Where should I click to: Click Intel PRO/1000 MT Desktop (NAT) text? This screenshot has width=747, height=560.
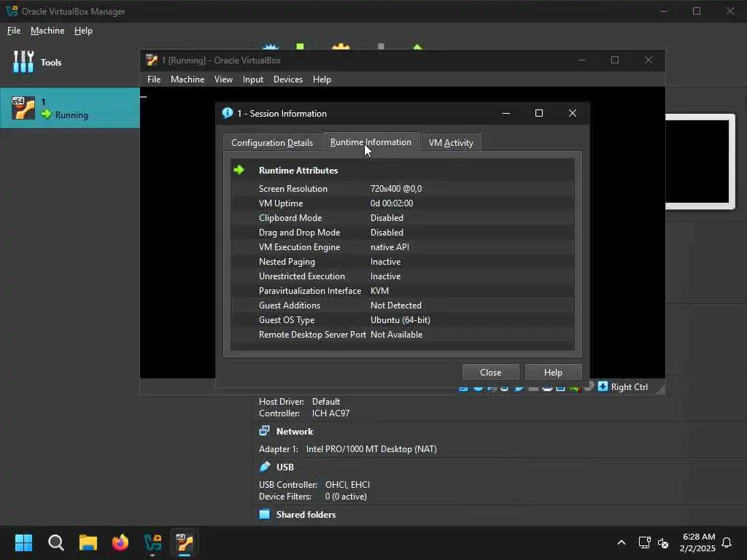[371, 448]
